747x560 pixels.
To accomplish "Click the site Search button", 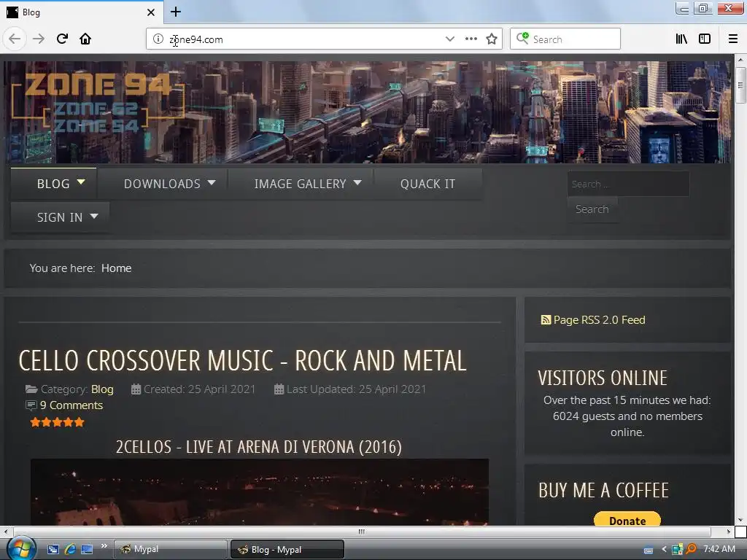I will pos(592,209).
